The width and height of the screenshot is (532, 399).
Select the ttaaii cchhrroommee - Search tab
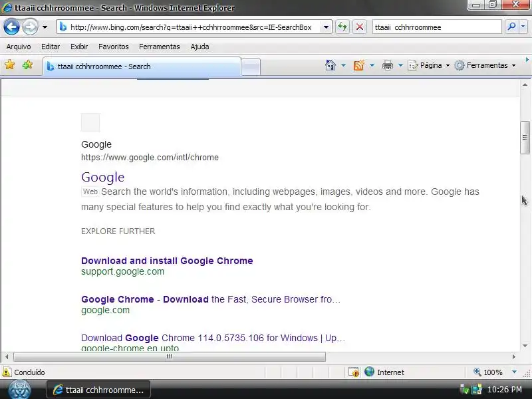[x=142, y=66]
